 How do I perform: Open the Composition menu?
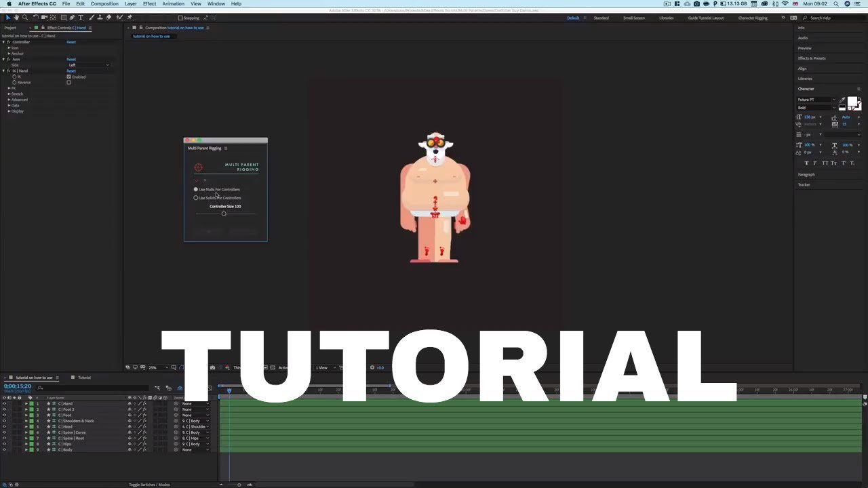click(104, 3)
